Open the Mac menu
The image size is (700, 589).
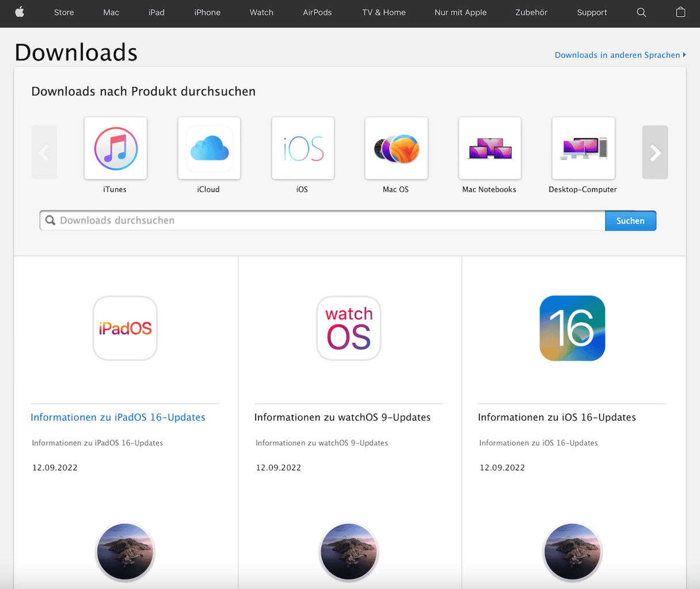click(111, 13)
